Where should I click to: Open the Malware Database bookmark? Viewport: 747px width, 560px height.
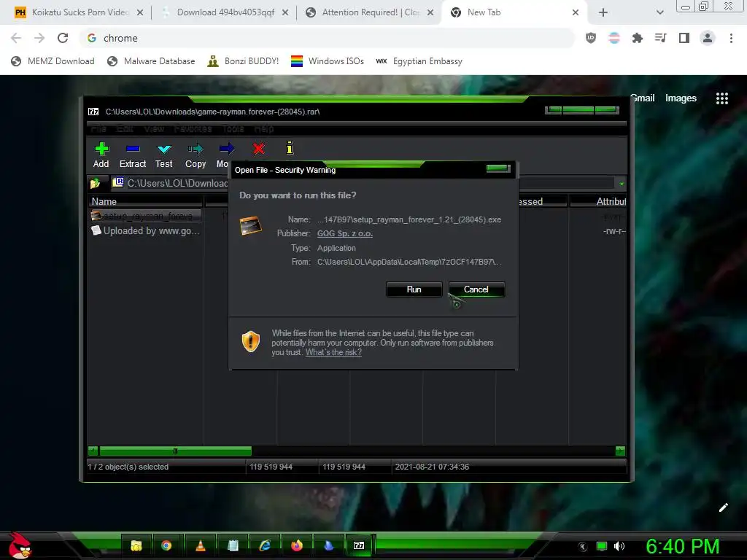(152, 61)
